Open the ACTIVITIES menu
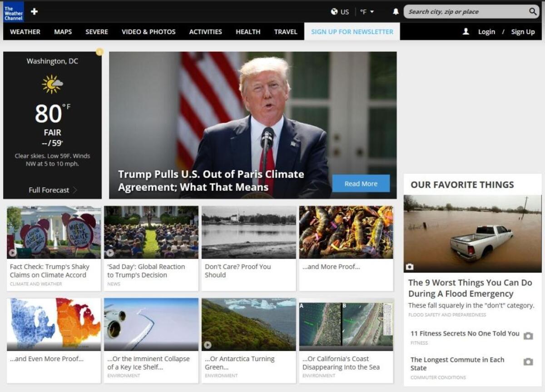The height and width of the screenshot is (392, 545). pos(206,32)
